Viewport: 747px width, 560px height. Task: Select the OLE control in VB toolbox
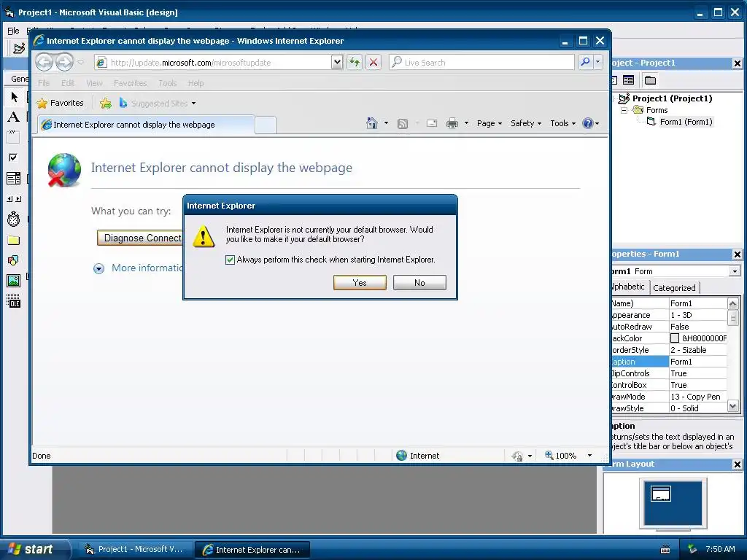(x=13, y=301)
